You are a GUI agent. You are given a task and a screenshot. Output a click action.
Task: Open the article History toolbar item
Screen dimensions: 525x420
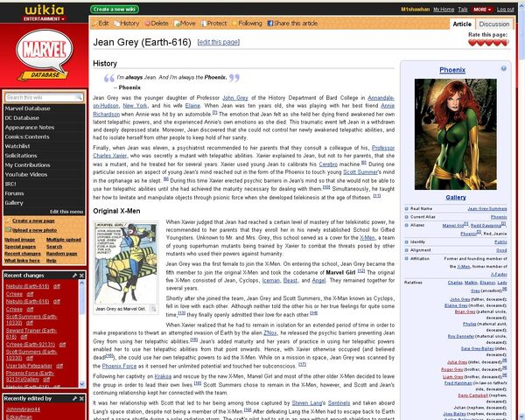pyautogui.click(x=126, y=24)
